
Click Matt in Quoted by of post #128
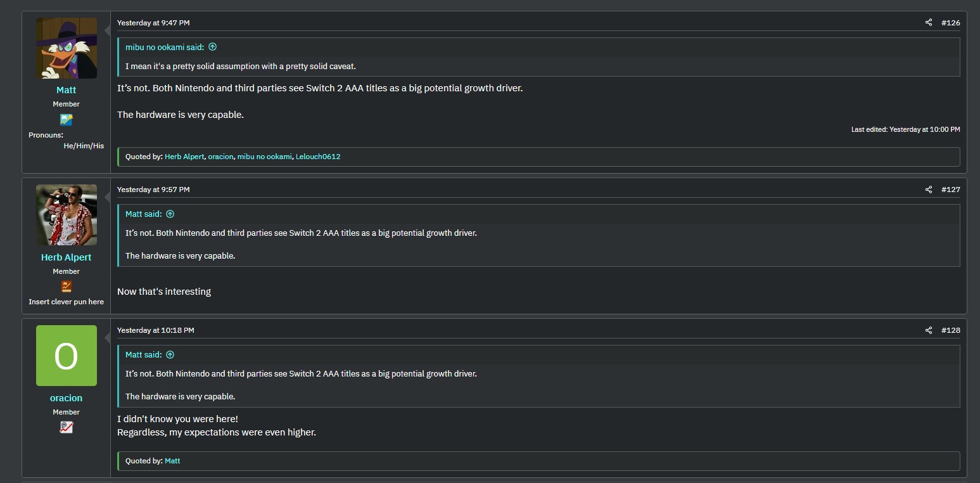[x=172, y=461]
